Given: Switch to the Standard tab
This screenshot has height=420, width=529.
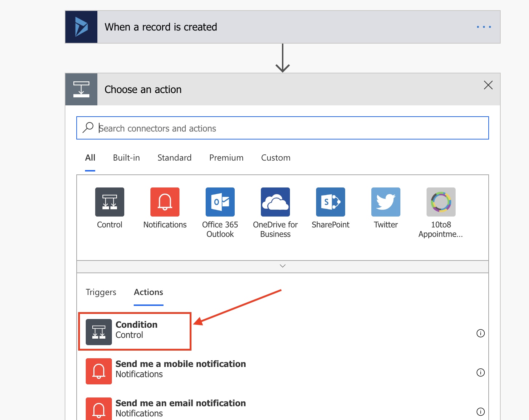Looking at the screenshot, I should (x=174, y=158).
